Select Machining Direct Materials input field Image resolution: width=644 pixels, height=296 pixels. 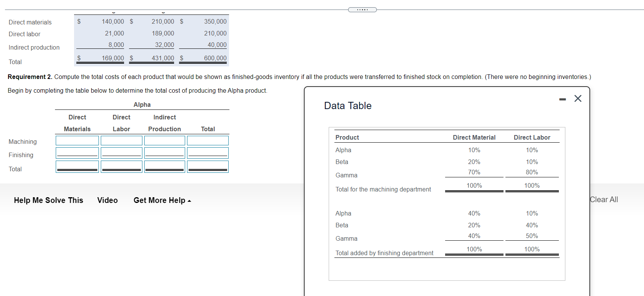tap(77, 140)
